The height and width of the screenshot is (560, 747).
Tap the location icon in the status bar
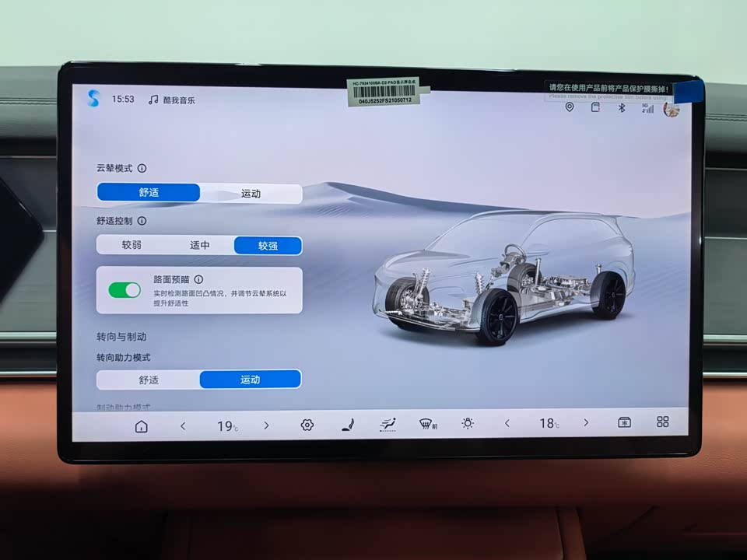[569, 109]
